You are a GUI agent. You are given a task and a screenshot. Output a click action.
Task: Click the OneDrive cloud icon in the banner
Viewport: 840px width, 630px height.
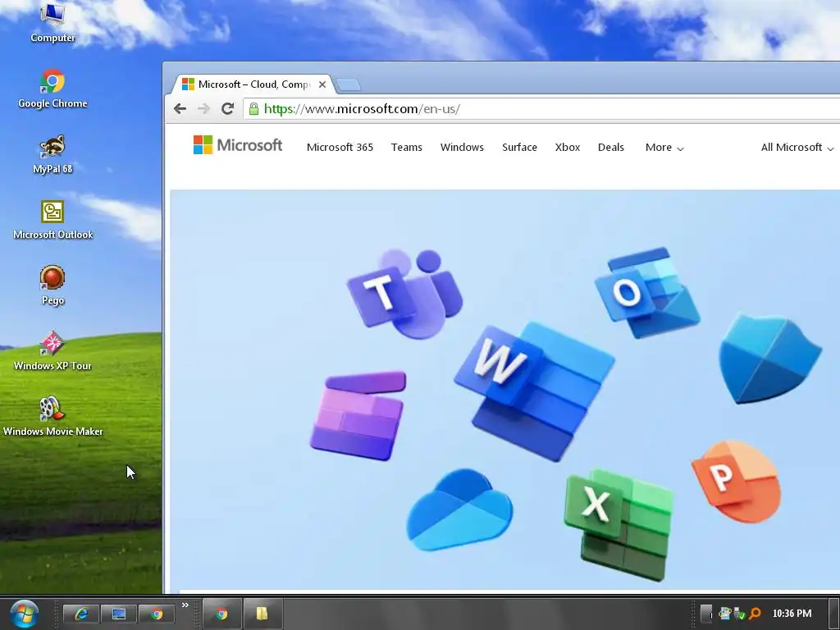point(459,510)
